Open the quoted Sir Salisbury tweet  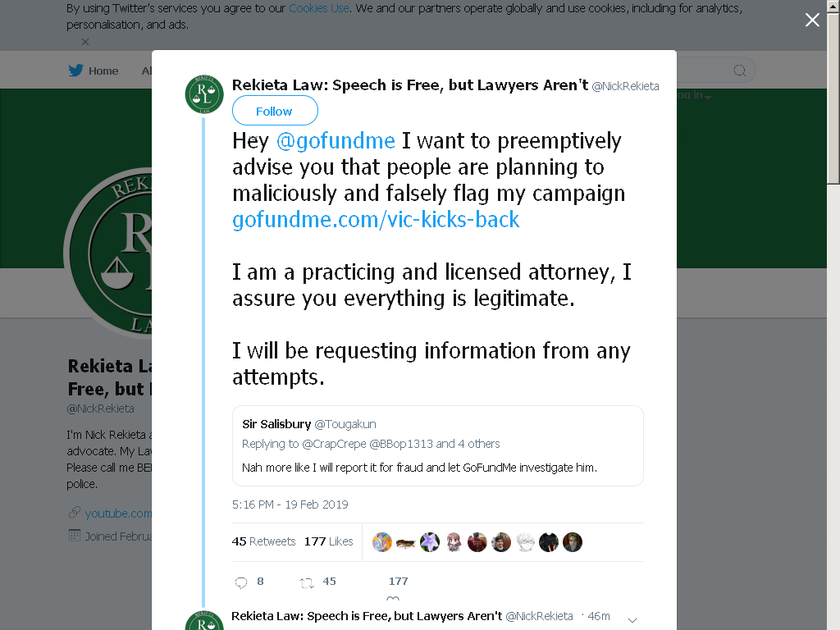click(438, 445)
